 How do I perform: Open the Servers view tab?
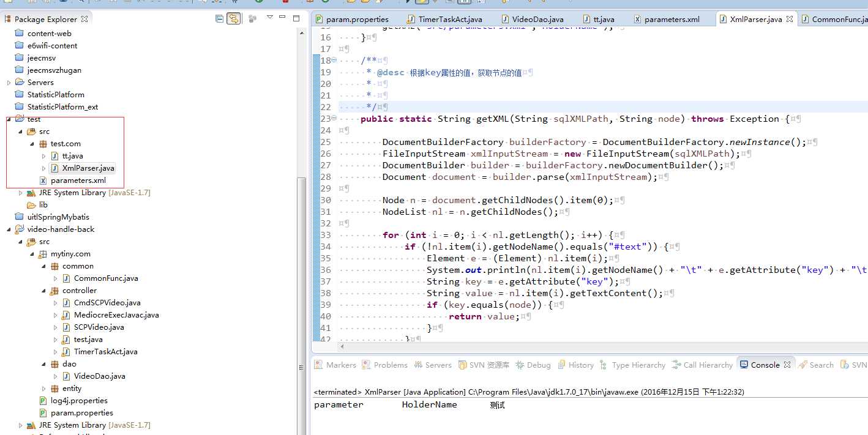tap(432, 365)
